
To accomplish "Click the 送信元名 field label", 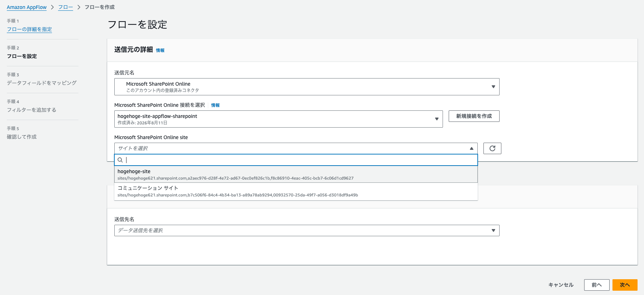I will pyautogui.click(x=124, y=73).
